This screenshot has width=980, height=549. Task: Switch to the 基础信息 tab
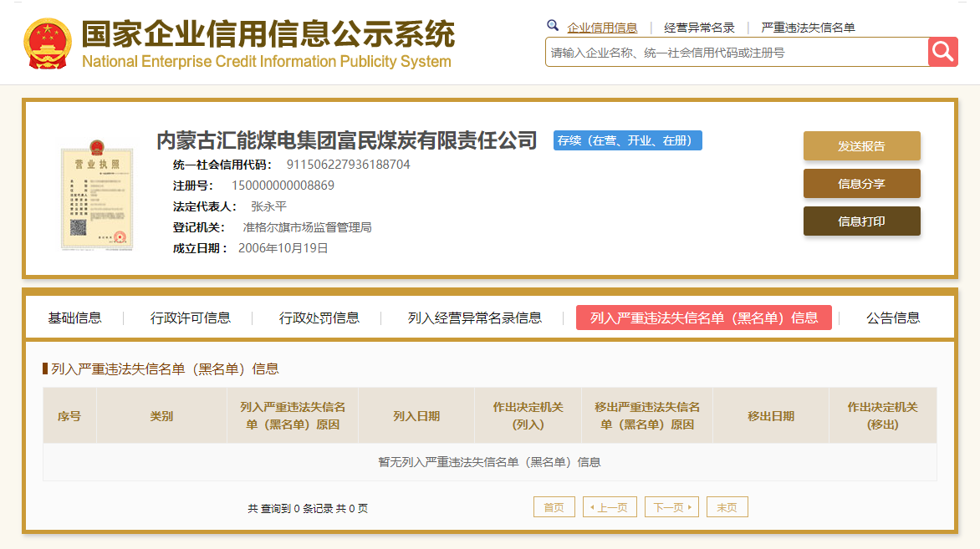pos(74,318)
